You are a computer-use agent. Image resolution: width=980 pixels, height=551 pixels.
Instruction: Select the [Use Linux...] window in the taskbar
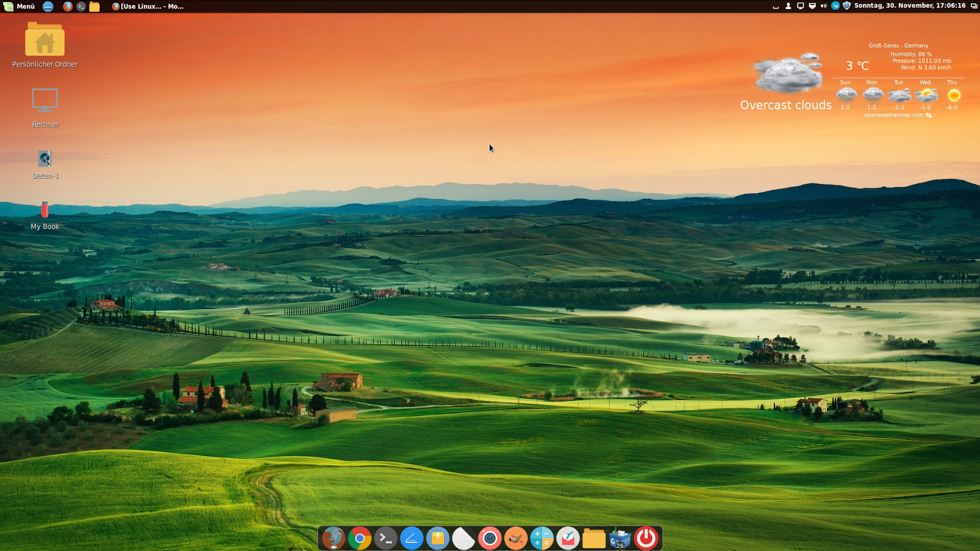[146, 6]
